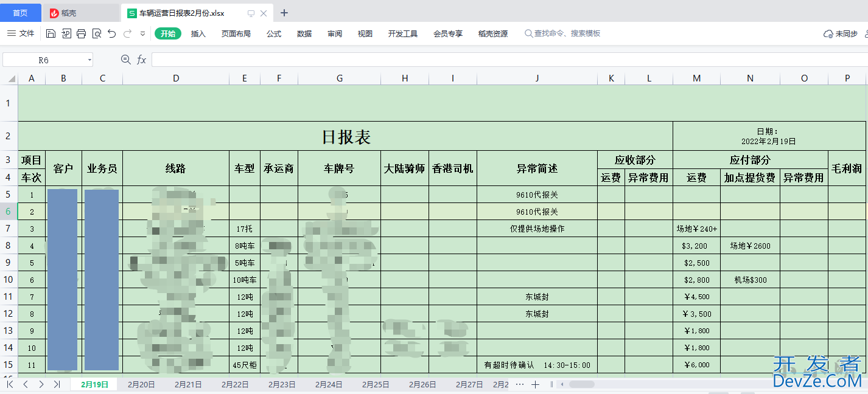Viewport: 868px width, 394px height.
Task: Click the cloud sync status 未同步
Action: pos(841,34)
